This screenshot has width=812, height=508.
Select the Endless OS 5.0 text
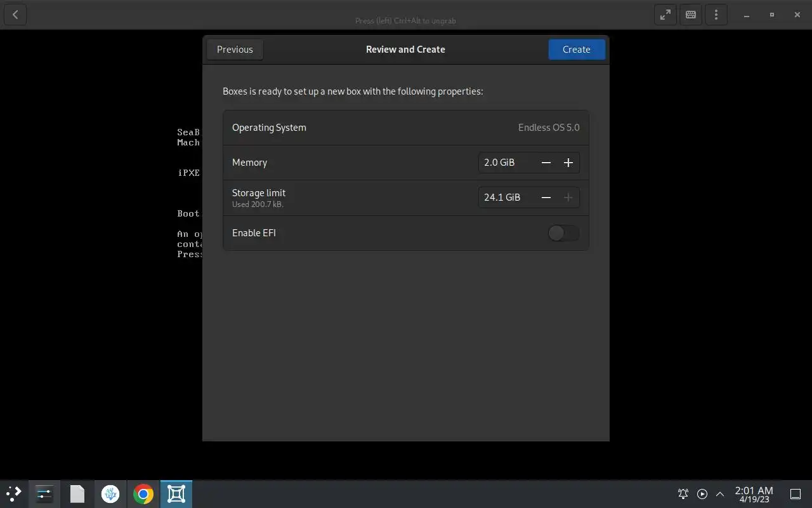(549, 128)
